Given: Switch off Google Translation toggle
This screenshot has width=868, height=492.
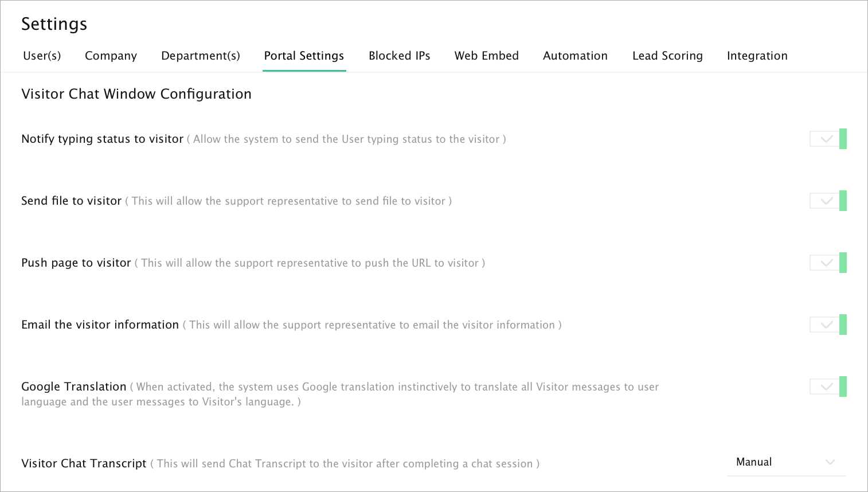Looking at the screenshot, I should coord(828,386).
